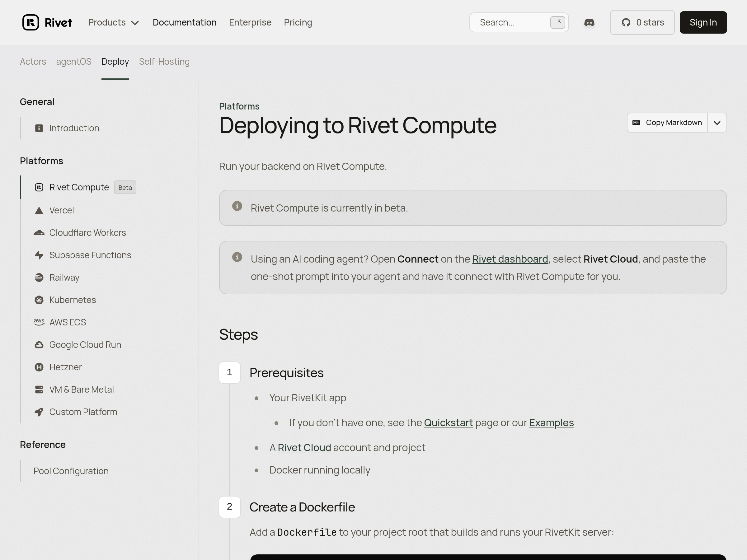Open the Cloudflare Workers page
This screenshot has width=747, height=560.
[x=87, y=233]
